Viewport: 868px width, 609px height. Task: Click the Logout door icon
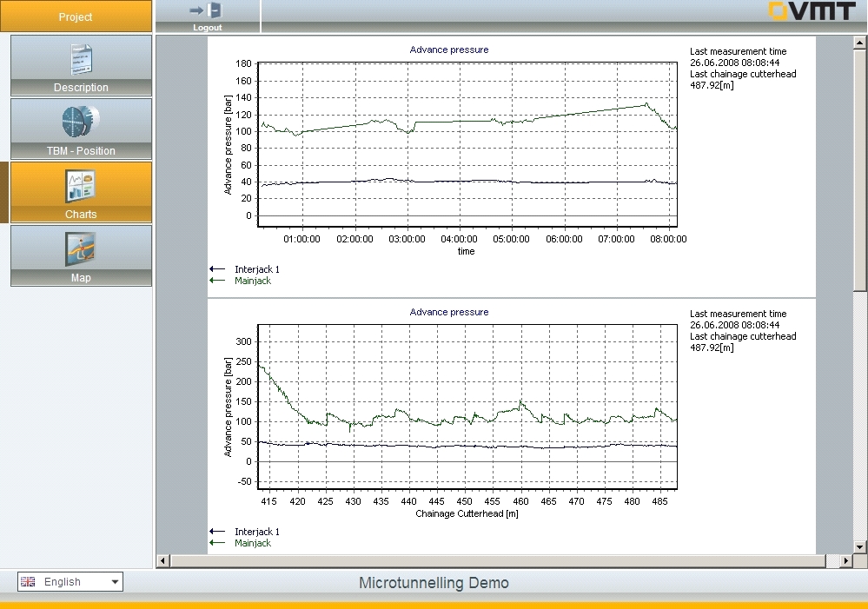point(207,10)
